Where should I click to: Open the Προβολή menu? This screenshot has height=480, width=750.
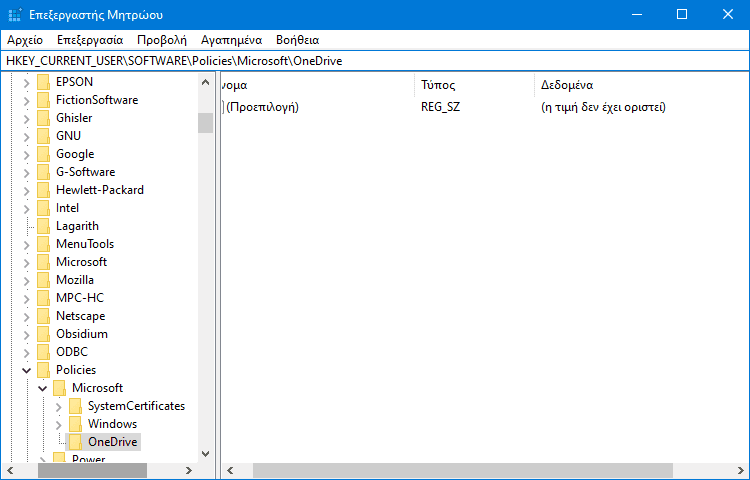(x=162, y=40)
